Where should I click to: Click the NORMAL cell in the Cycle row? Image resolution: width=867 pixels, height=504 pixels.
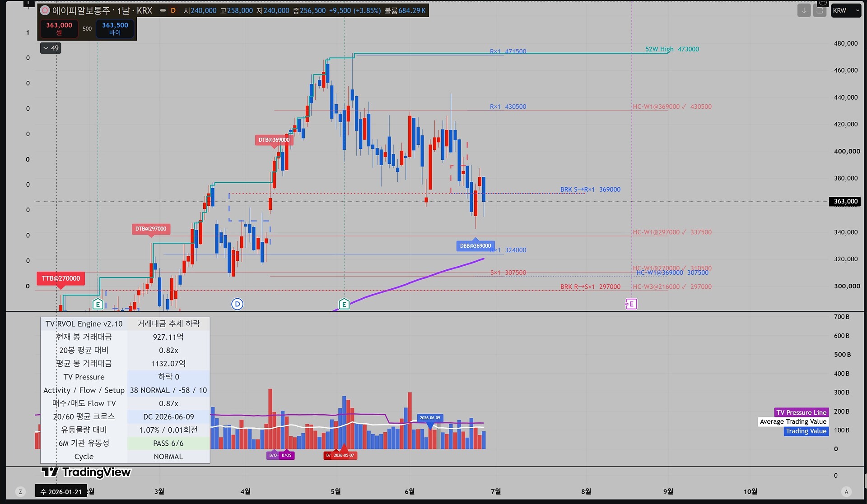pyautogui.click(x=168, y=457)
